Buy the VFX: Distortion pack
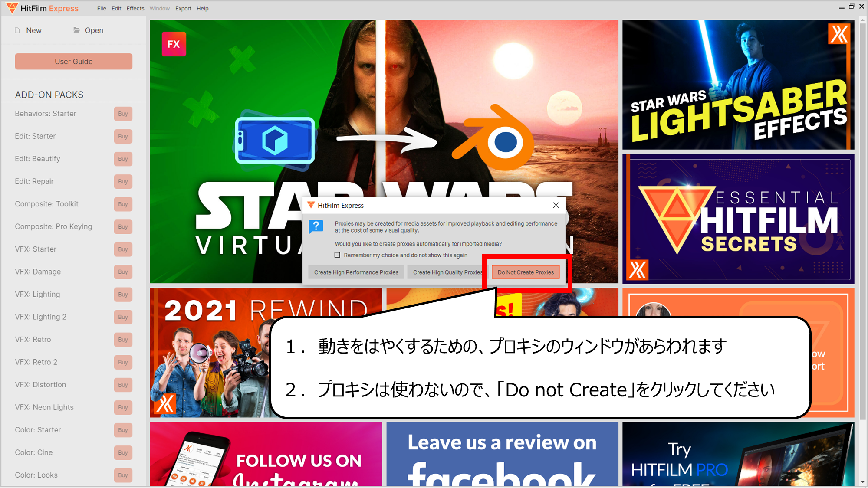 123,385
